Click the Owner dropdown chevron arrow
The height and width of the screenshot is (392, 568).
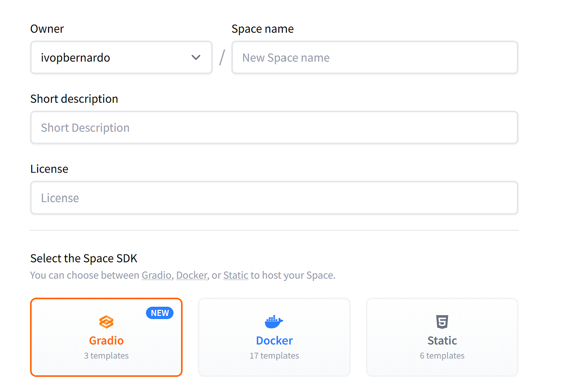(x=196, y=58)
